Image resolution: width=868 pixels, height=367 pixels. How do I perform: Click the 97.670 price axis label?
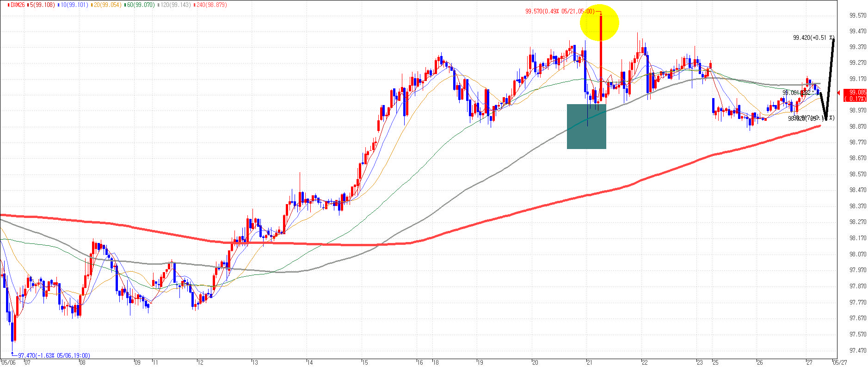click(x=858, y=318)
